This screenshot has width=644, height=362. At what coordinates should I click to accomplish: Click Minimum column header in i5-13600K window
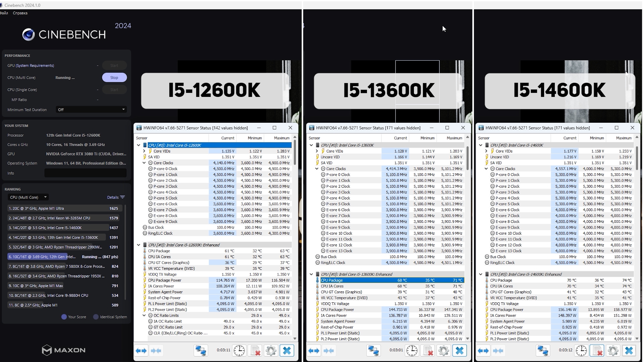[423, 138]
